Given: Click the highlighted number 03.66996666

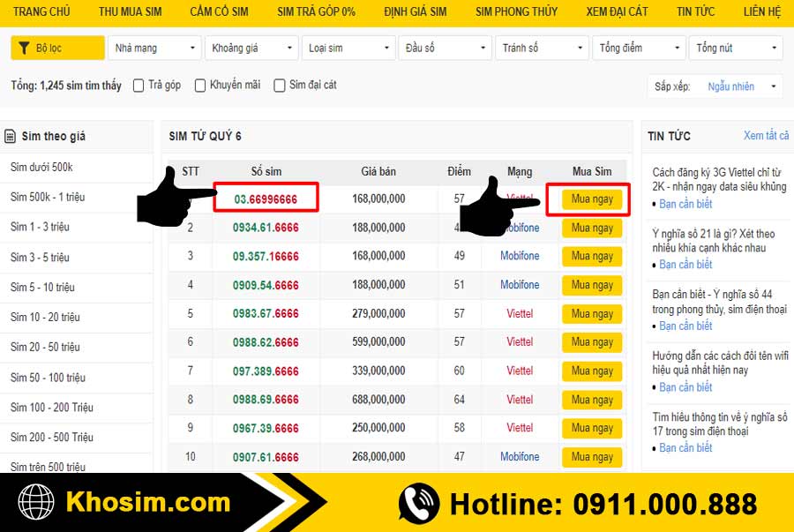Looking at the screenshot, I should (x=266, y=199).
